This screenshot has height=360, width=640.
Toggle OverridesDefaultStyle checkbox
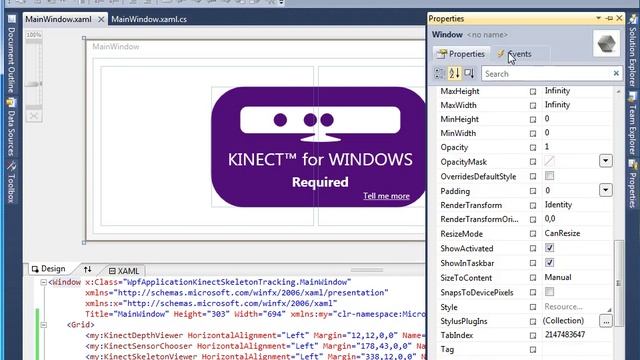click(549, 176)
